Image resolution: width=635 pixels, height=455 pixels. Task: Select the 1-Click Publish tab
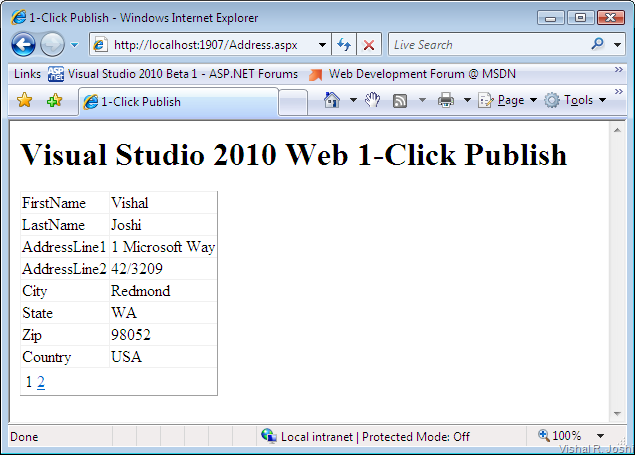(x=178, y=102)
